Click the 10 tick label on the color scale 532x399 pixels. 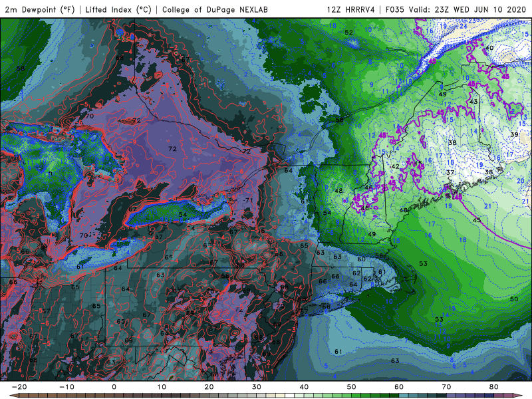(x=162, y=386)
